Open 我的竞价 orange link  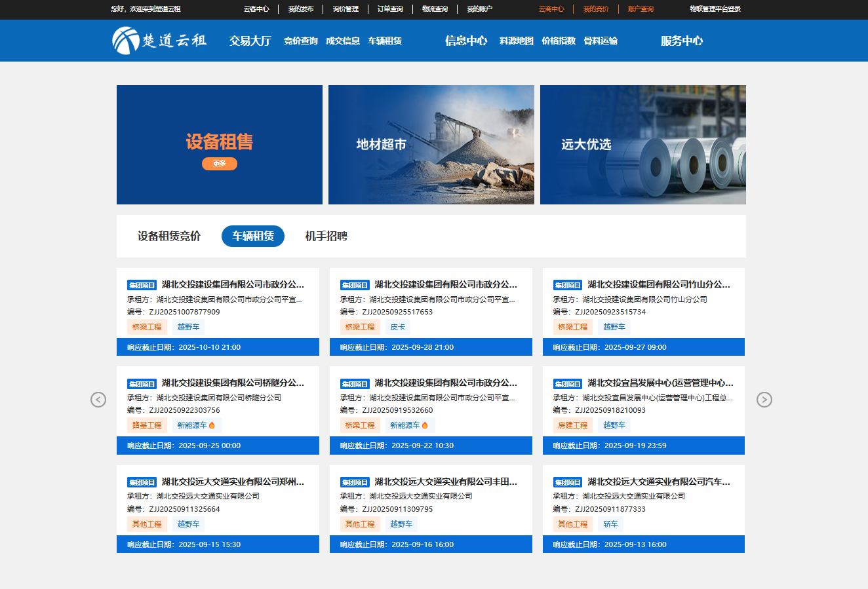[x=596, y=9]
